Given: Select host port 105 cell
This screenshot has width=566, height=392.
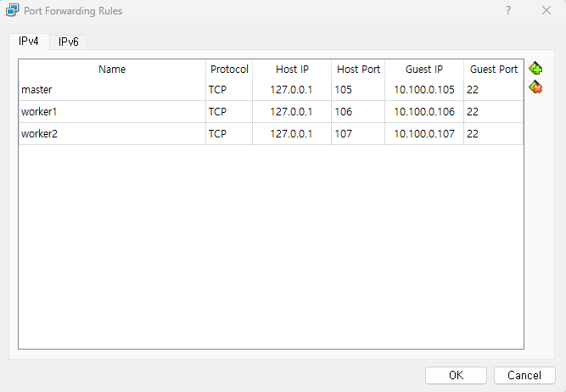Looking at the screenshot, I should [x=358, y=90].
